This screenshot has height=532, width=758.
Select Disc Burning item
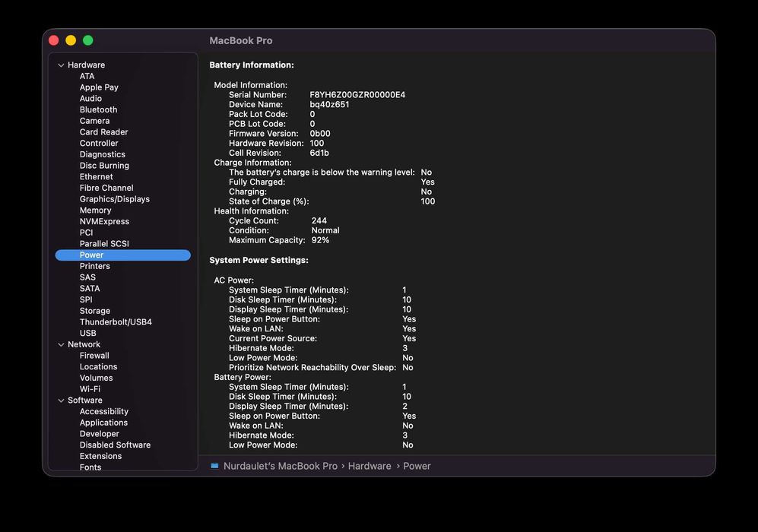[104, 166]
